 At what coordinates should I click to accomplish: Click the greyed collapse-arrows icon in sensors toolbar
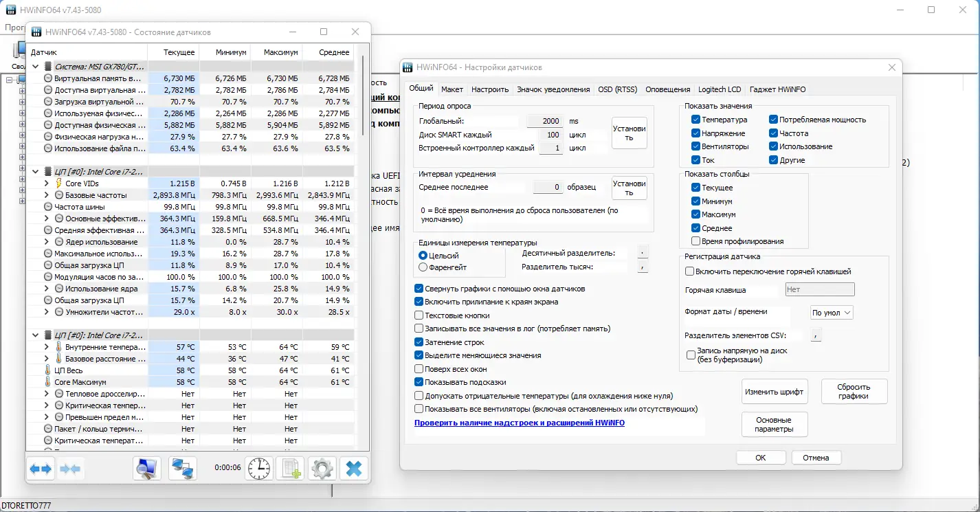tap(70, 469)
